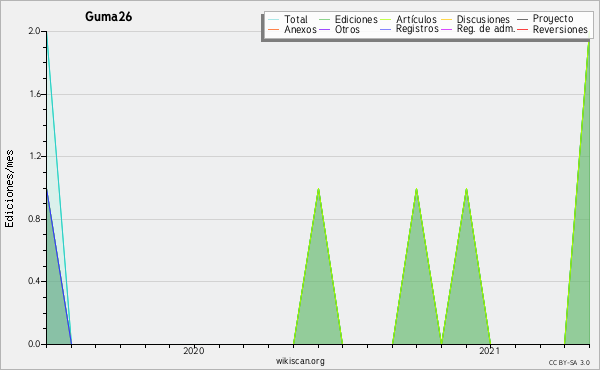Viewport: 600px width, 370px height.
Task: Click the 2020 axis label
Action: tap(194, 350)
